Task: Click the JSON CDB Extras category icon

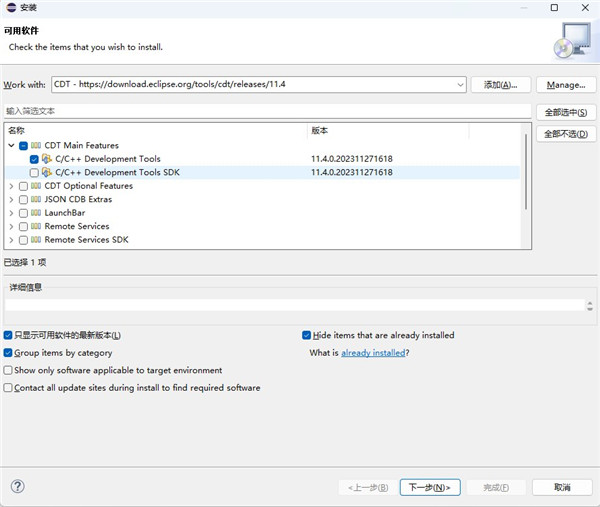Action: tap(36, 200)
